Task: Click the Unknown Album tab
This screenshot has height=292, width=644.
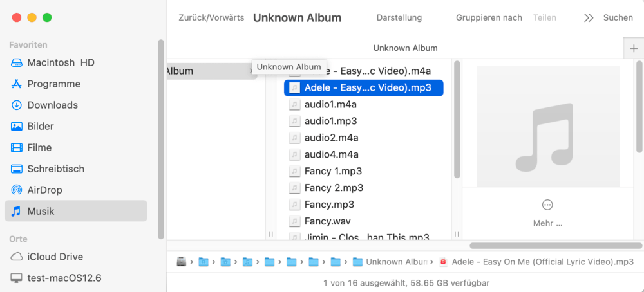Action: pyautogui.click(x=404, y=48)
